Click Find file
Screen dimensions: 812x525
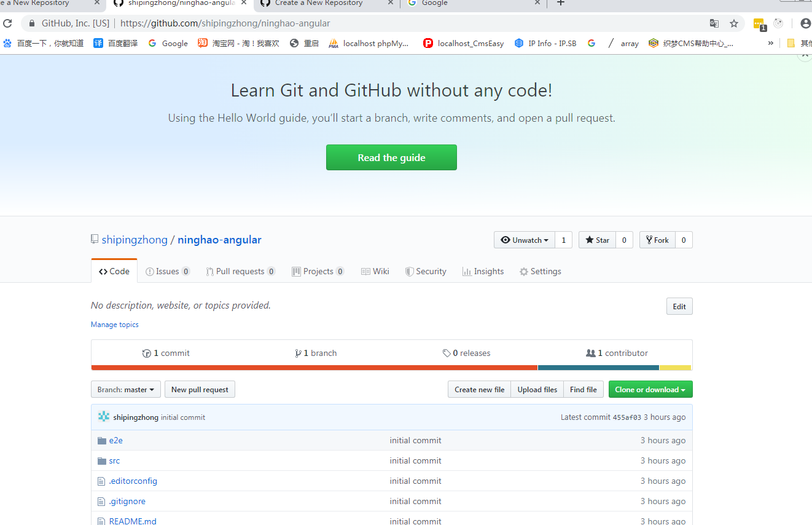coord(583,389)
